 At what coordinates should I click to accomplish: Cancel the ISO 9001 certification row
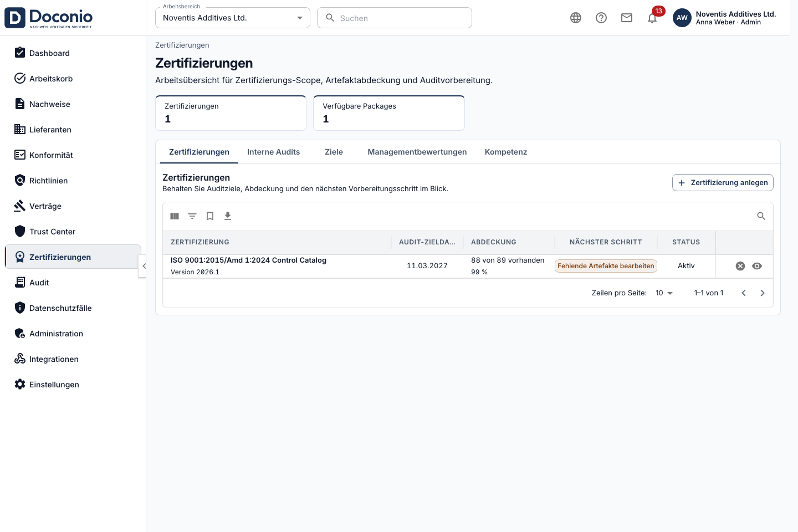740,266
